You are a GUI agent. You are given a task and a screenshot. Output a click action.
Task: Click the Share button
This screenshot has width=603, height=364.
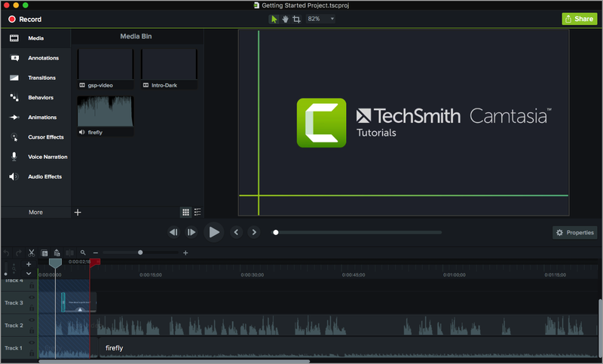pyautogui.click(x=579, y=19)
